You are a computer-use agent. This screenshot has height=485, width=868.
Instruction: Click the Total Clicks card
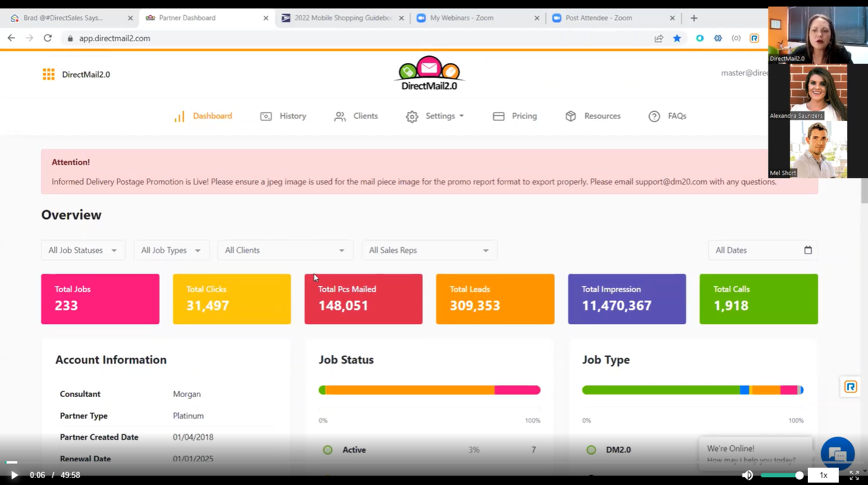tap(232, 299)
